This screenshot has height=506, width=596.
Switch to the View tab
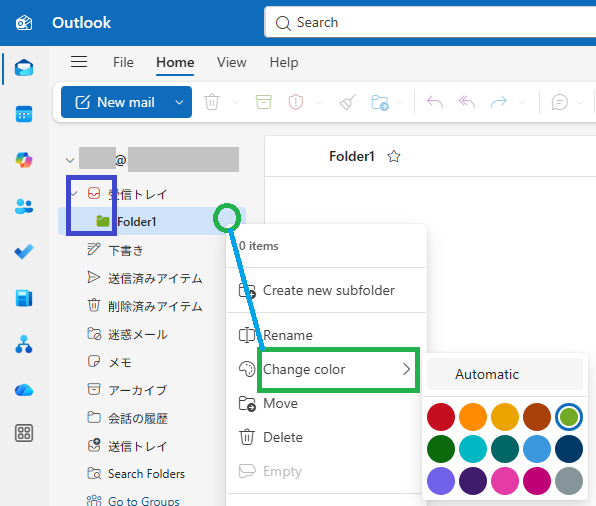[x=231, y=62]
